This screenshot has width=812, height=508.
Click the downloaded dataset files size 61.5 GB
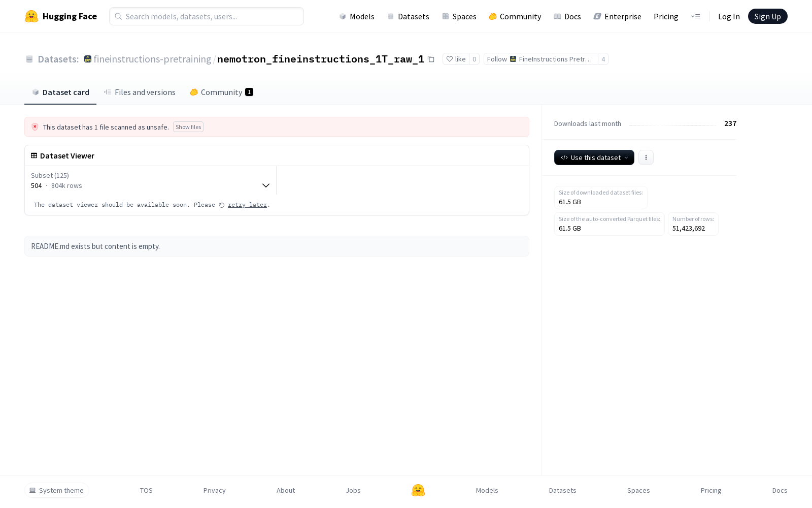click(x=570, y=202)
